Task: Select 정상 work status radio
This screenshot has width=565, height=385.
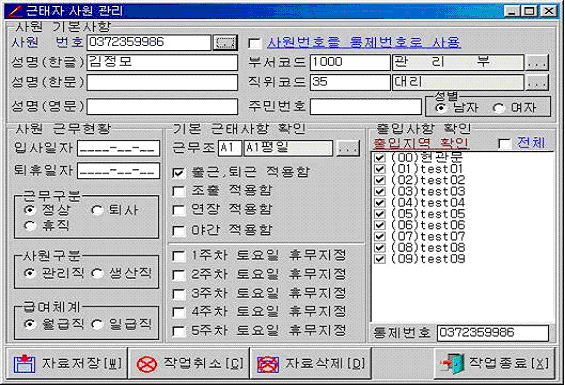Action: click(x=30, y=209)
